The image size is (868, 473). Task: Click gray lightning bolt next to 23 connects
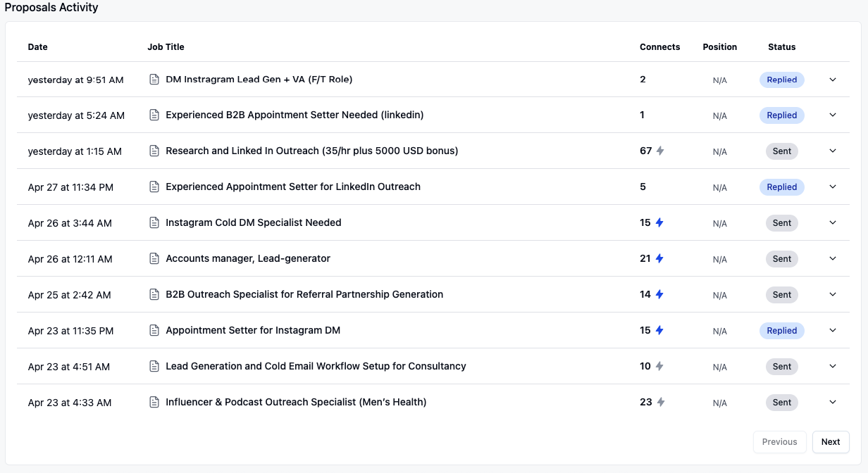click(x=660, y=402)
